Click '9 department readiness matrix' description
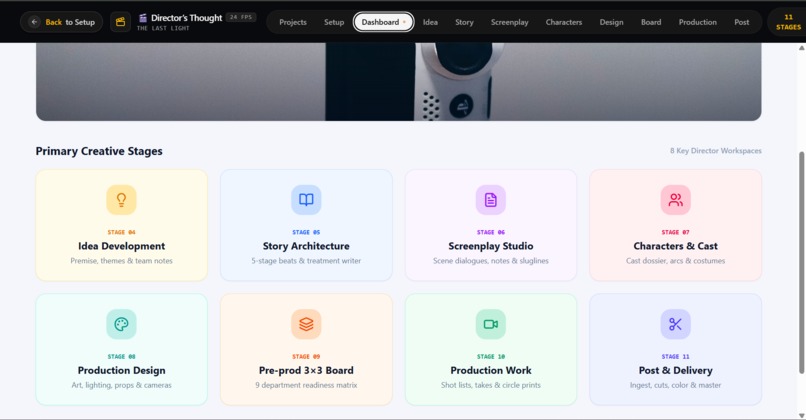Image resolution: width=806 pixels, height=420 pixels. tap(306, 385)
